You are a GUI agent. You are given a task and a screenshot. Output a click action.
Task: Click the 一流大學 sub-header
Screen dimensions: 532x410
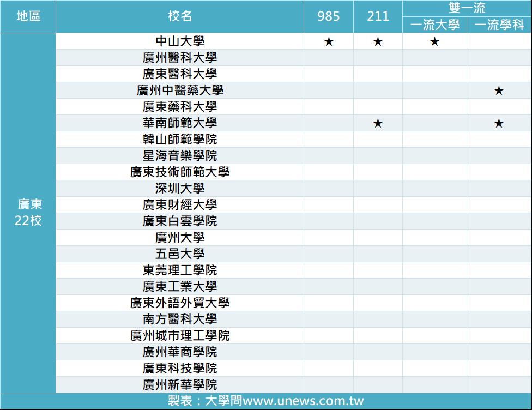(434, 25)
